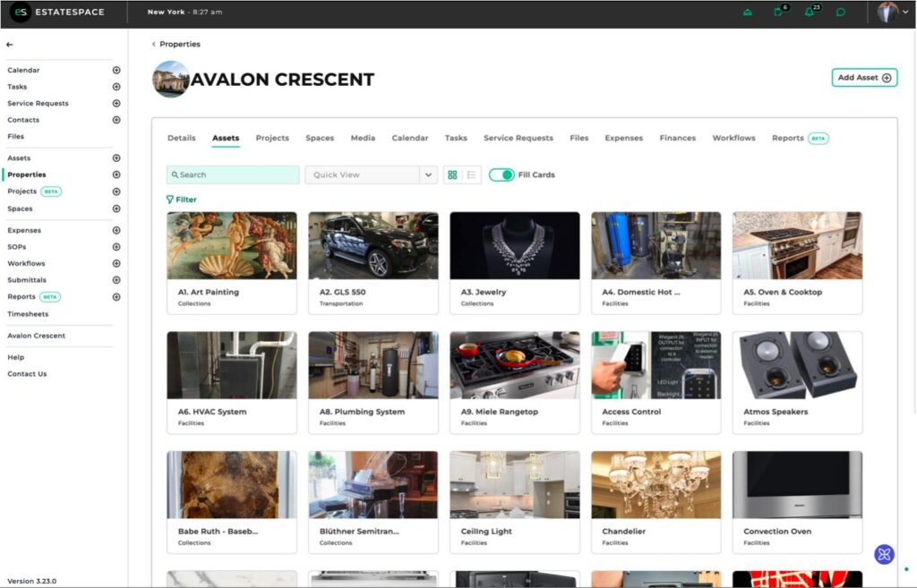
Task: Click the asset Search input field
Action: 235,175
